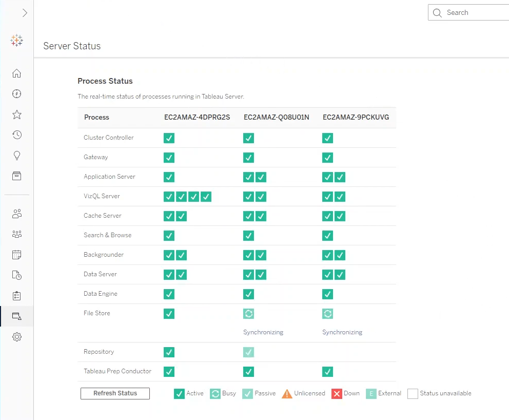Click Search & Browse status for EC2AMAZ-Q08U01N
Screen dimensions: 509x420
click(248, 236)
